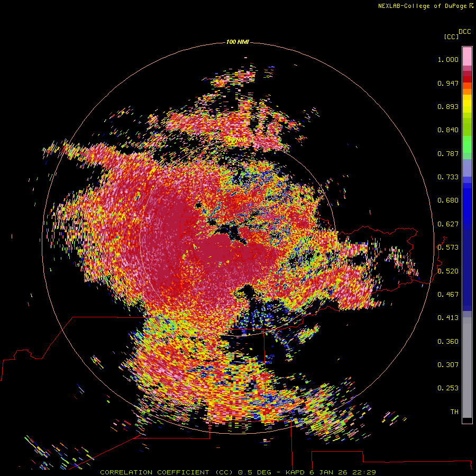
Task: Click the 0.627 scale value
Action: pyautogui.click(x=448, y=224)
